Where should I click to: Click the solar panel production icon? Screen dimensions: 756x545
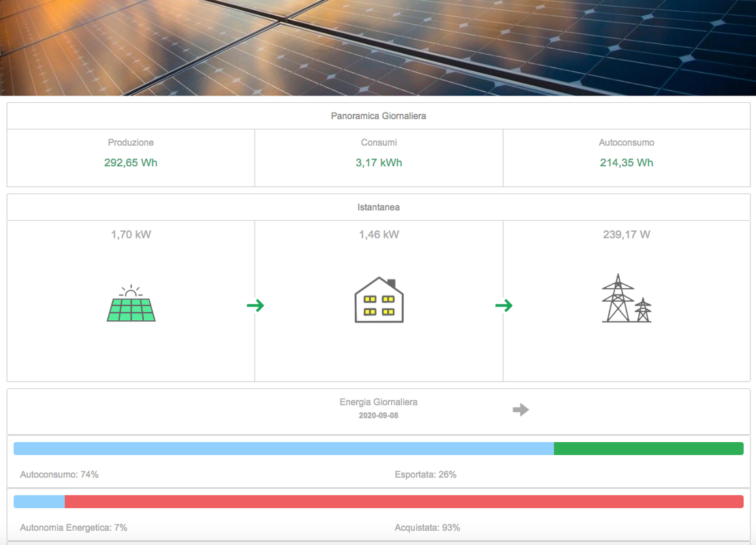[x=131, y=303]
